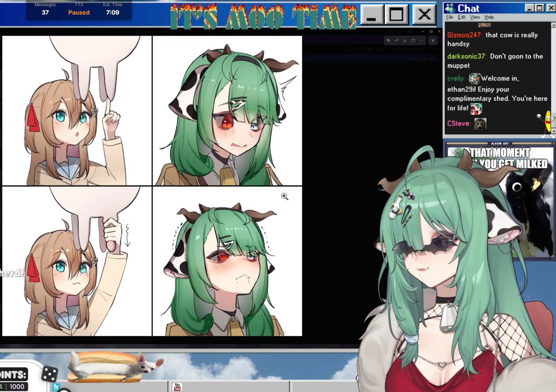The image size is (556, 392).
Task: Click the username CSteve in chat
Action: pyautogui.click(x=458, y=124)
